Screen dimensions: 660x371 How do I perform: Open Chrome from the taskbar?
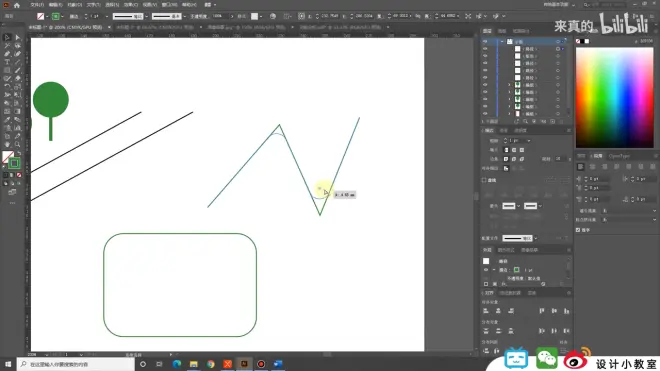point(210,364)
